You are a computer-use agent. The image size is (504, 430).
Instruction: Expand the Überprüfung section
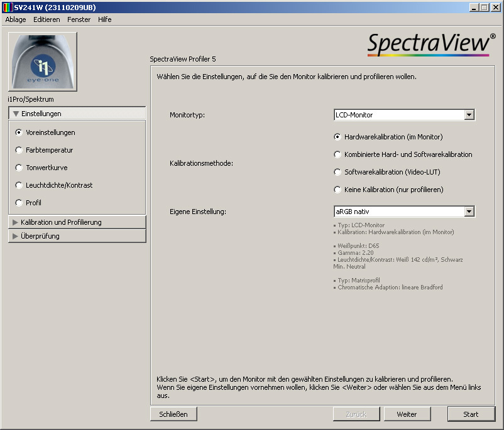point(77,236)
